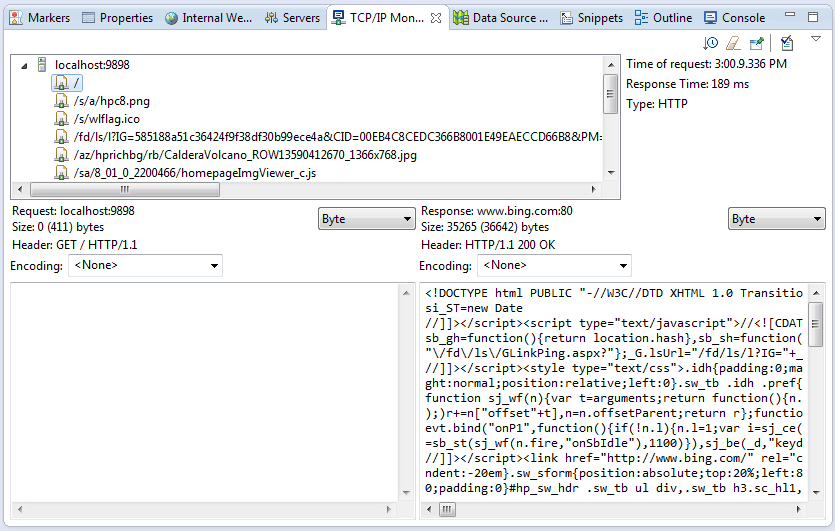Switch to the Snippets tab
835x531 pixels.
tap(591, 18)
